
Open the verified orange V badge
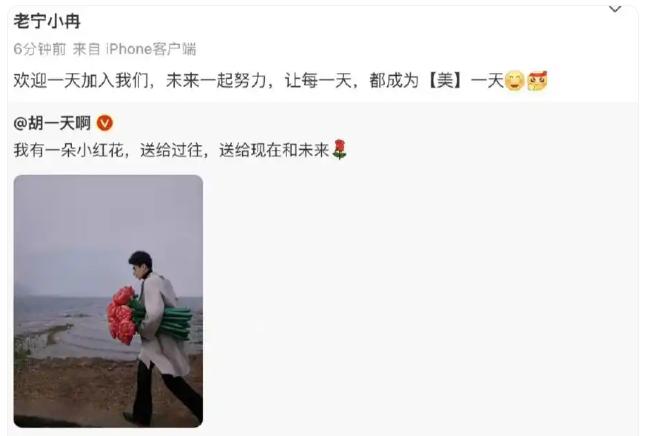104,123
